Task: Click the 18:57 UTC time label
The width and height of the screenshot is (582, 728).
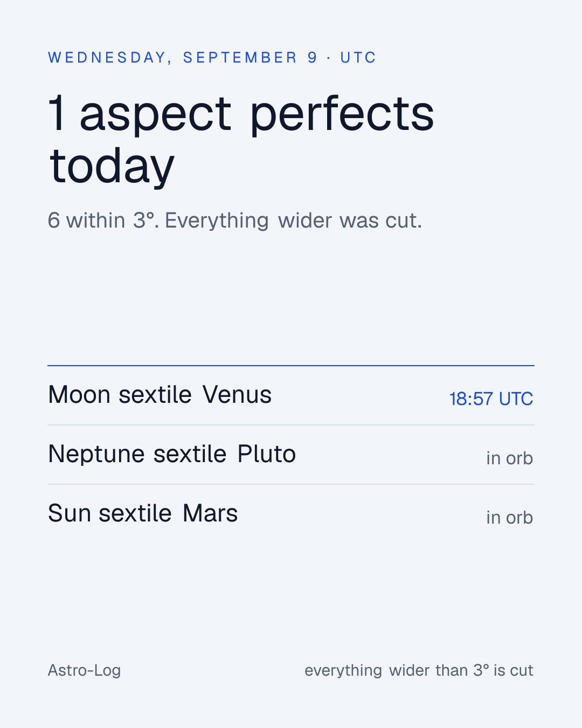Action: (491, 399)
